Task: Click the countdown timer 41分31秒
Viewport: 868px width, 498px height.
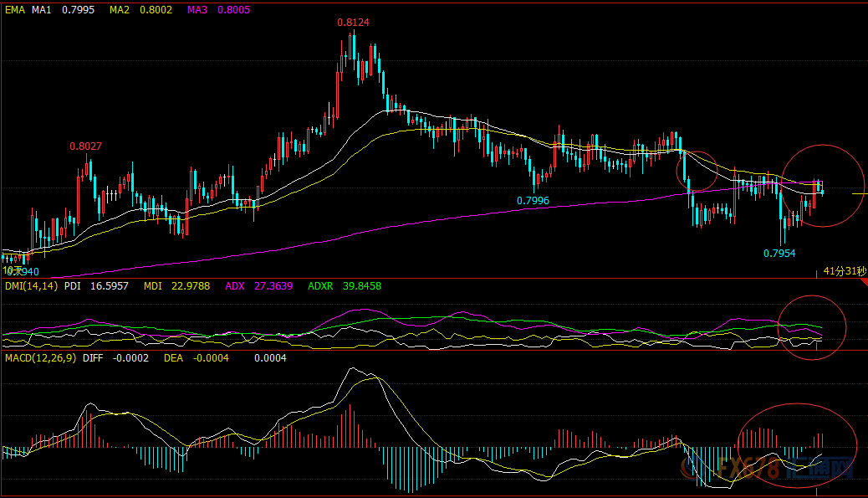Action: pos(844,271)
